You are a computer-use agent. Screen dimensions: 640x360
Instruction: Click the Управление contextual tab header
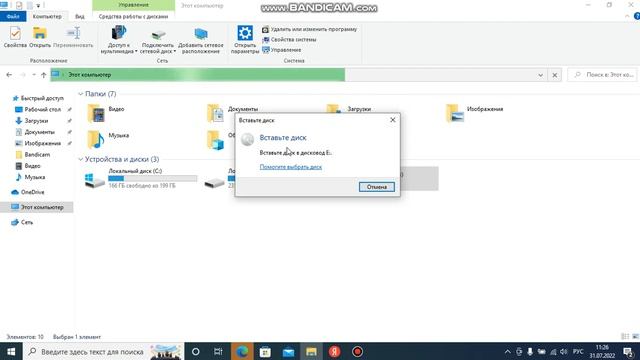tap(133, 5)
